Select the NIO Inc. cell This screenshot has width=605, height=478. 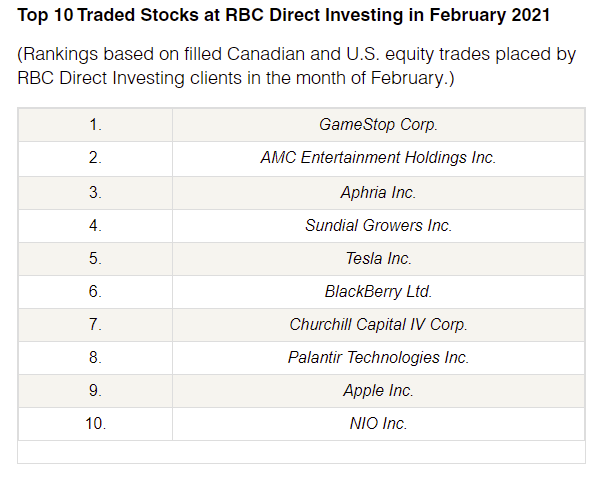379,424
